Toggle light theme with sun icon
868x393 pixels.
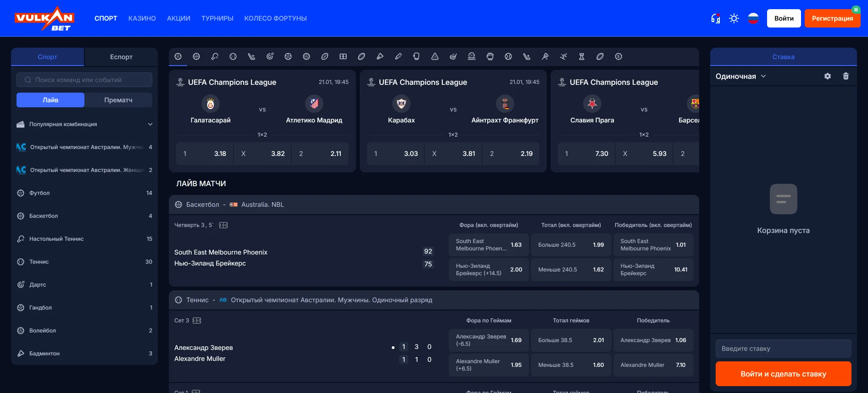pos(734,18)
